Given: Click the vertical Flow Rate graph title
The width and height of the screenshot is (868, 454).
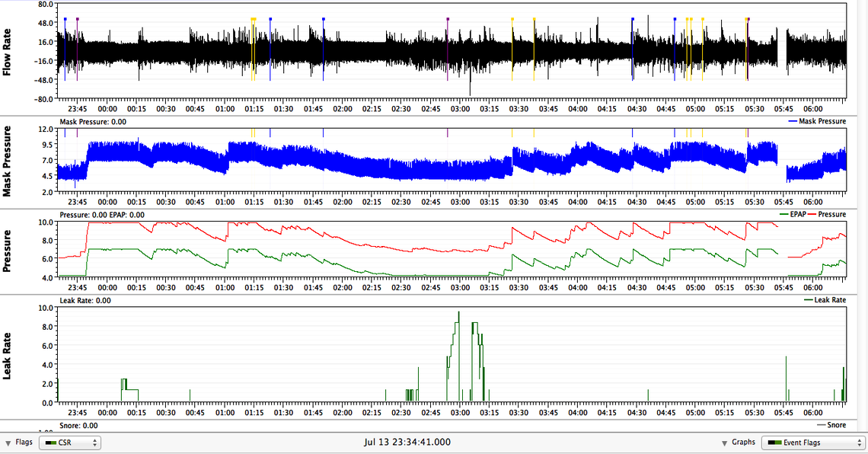Looking at the screenshot, I should 7,52.
